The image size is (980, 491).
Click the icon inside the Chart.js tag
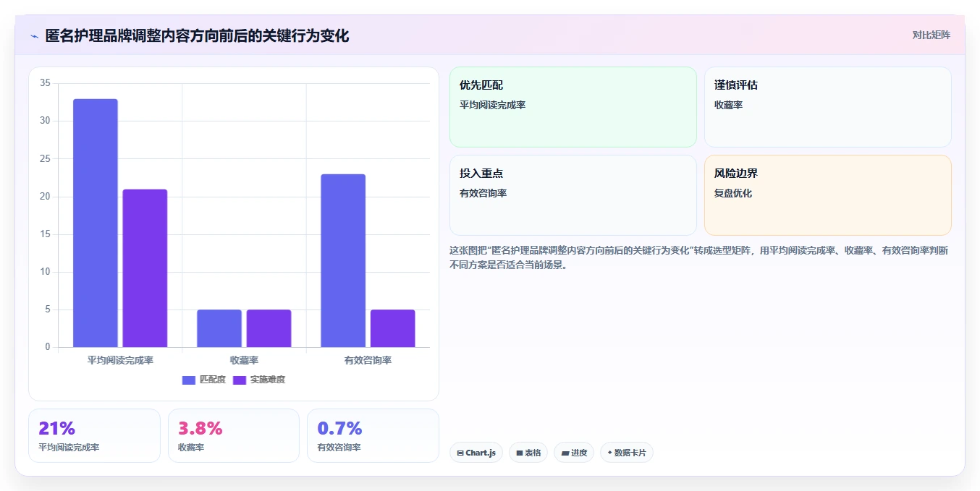coord(460,453)
